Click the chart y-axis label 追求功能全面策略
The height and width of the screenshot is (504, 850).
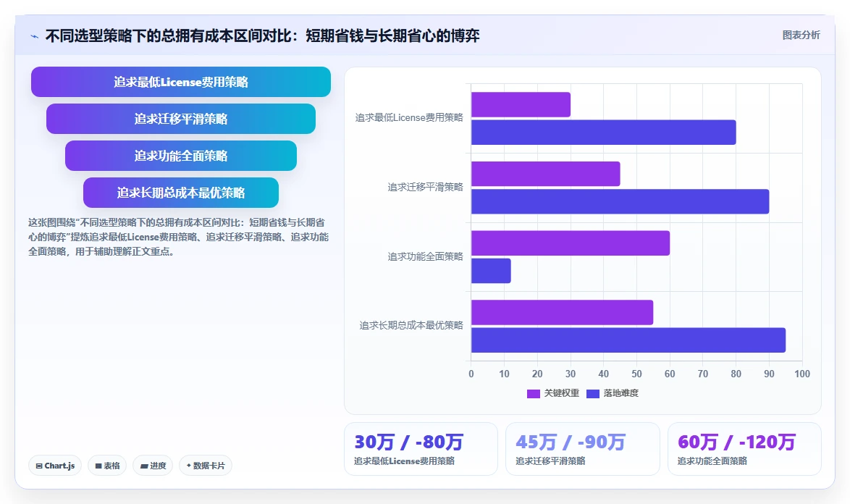(x=426, y=256)
